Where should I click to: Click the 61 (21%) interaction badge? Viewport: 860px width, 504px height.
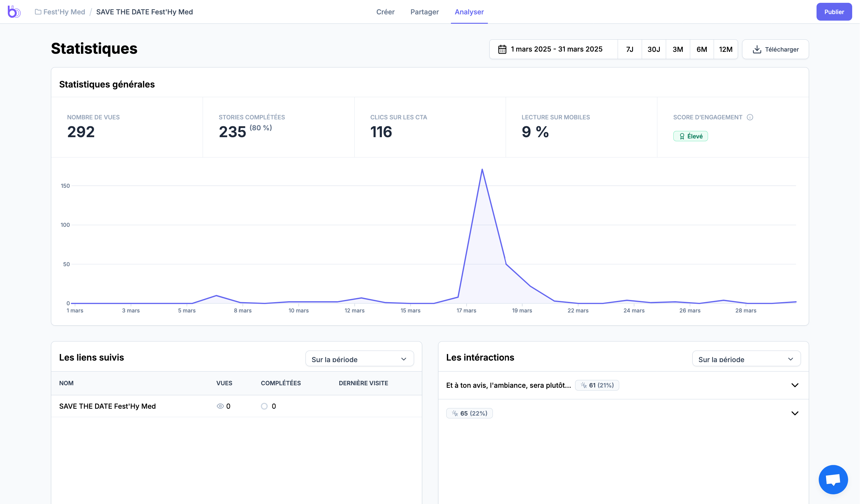point(597,385)
